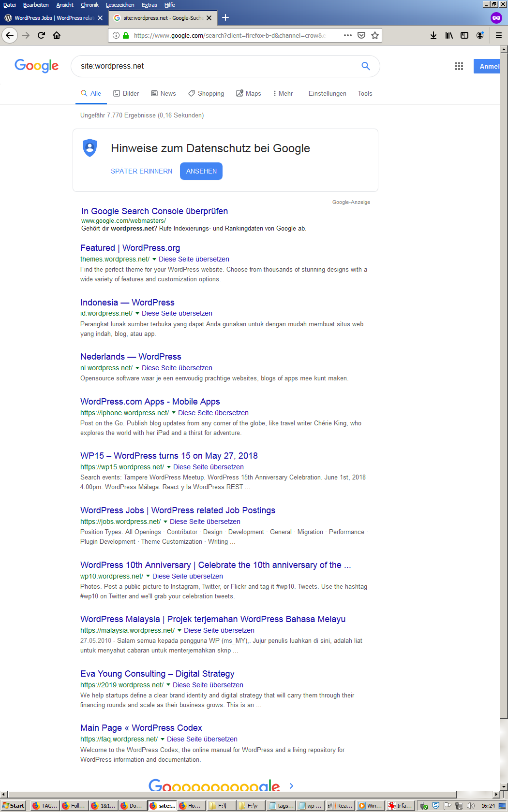This screenshot has width=508, height=812.
Task: Click the private browsing mask icon
Action: 496,18
